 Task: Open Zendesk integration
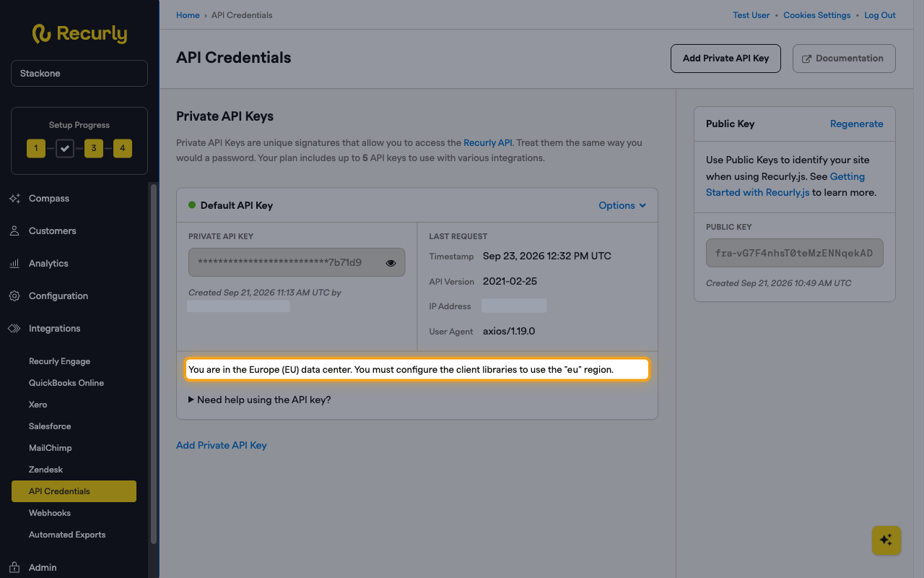(x=45, y=470)
